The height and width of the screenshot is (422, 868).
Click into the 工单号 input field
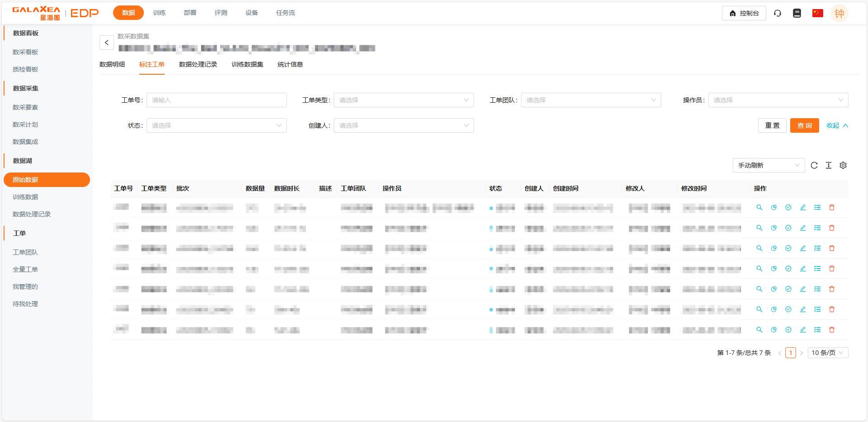216,100
